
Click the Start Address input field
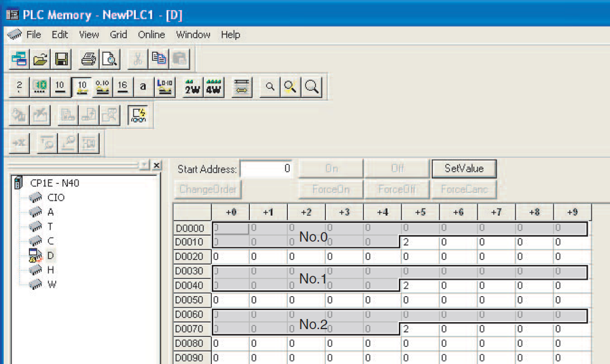(x=266, y=169)
